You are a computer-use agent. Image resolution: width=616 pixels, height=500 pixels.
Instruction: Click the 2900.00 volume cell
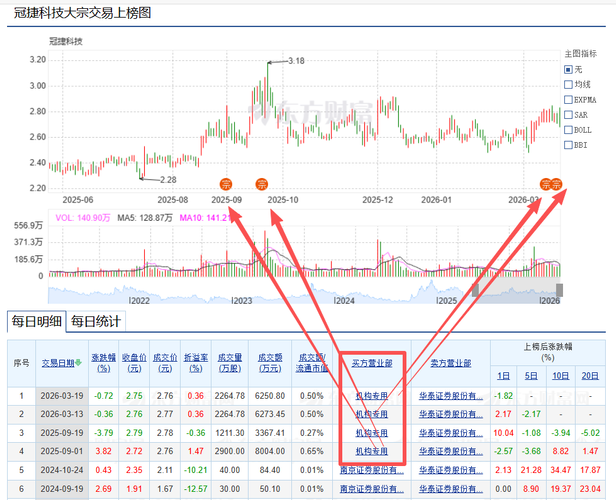pyautogui.click(x=230, y=451)
